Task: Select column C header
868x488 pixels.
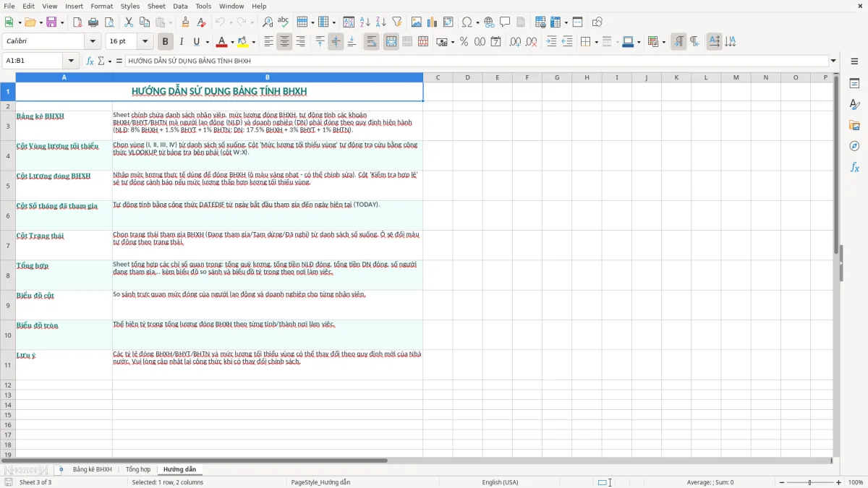Action: coord(438,77)
